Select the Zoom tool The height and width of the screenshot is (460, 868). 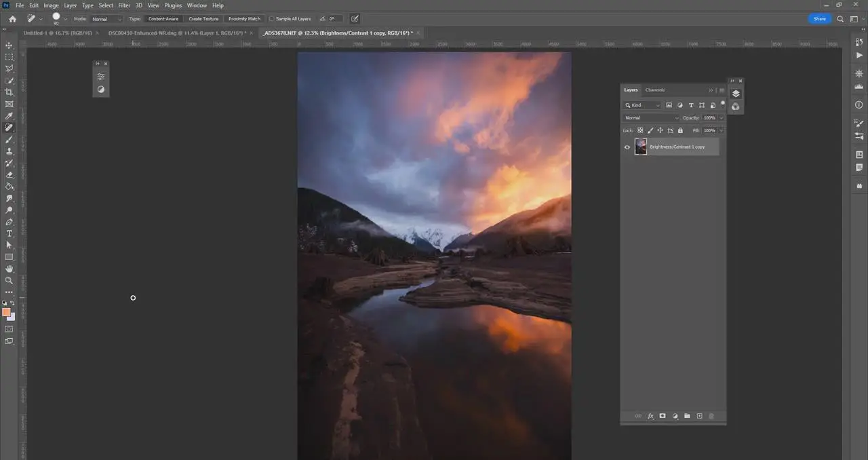[x=9, y=280]
